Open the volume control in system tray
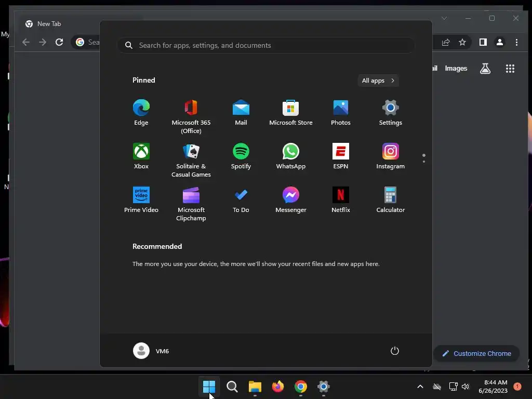The width and height of the screenshot is (532, 399). (465, 387)
